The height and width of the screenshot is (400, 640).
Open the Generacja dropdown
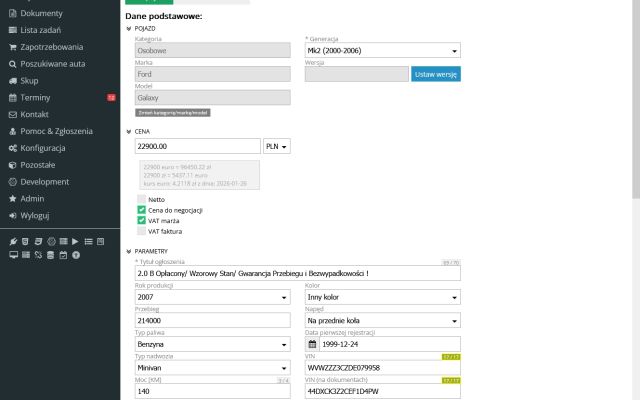pyautogui.click(x=382, y=50)
